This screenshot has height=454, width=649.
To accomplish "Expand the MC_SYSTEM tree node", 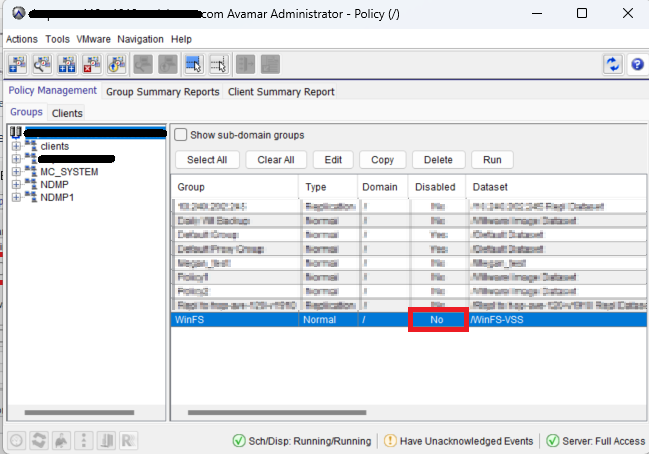I will [16, 171].
